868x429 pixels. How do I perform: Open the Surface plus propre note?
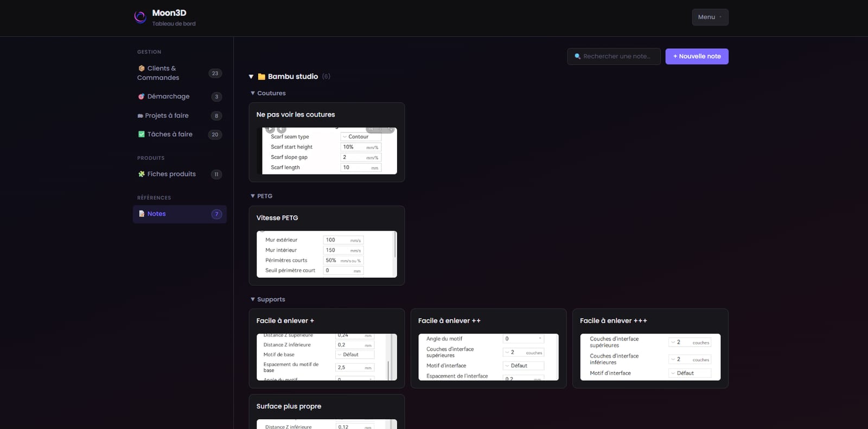click(327, 412)
